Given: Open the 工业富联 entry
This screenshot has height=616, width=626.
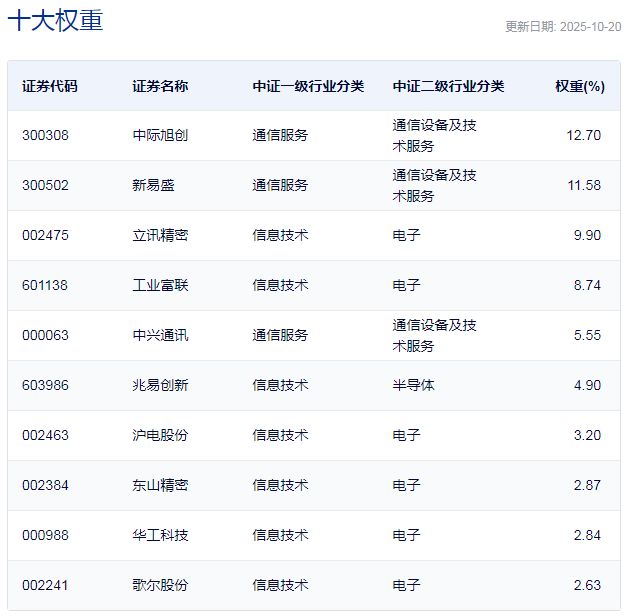Looking at the screenshot, I should coord(160,285).
